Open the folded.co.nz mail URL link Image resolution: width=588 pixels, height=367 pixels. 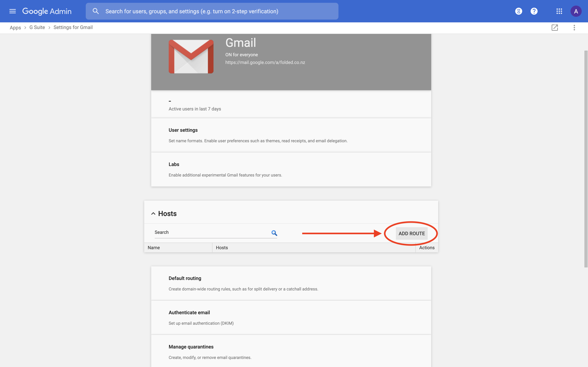[x=265, y=62]
